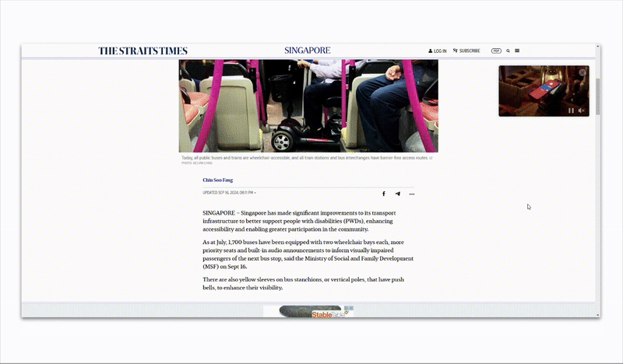623x364 pixels.
Task: Click the LOG IN text link
Action: 440,51
